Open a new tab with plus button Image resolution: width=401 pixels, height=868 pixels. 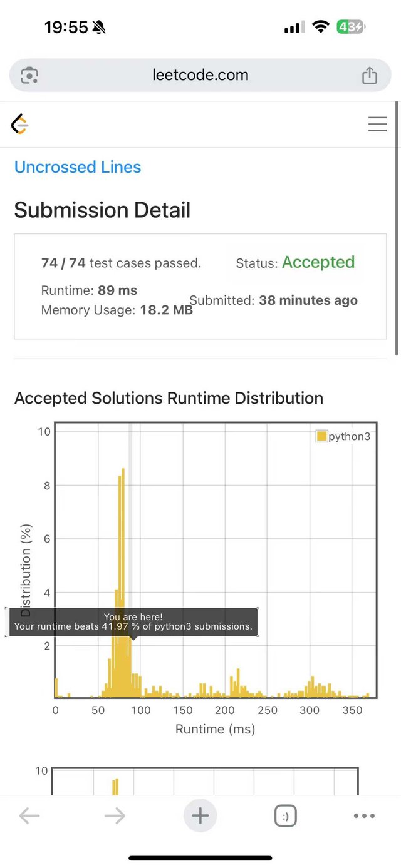point(200,815)
